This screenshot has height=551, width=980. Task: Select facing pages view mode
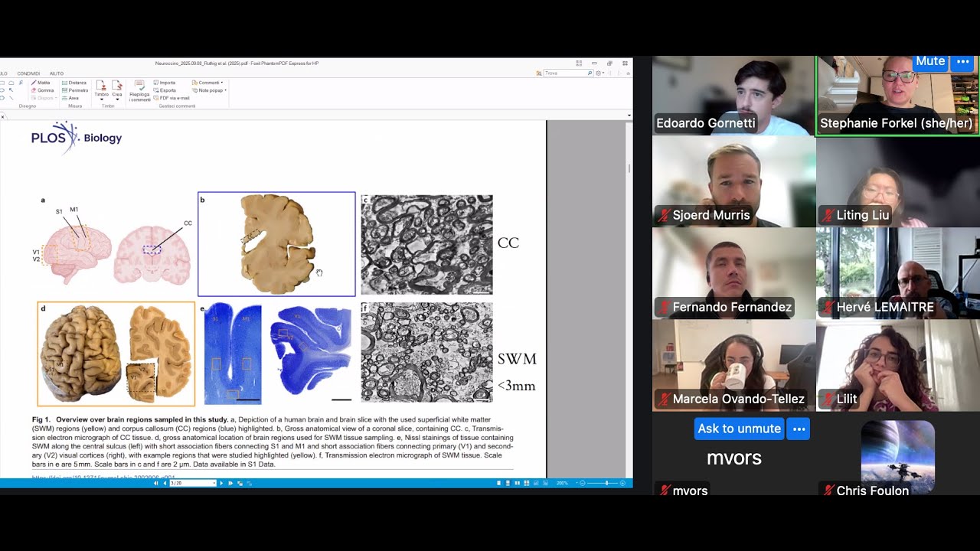[517, 483]
